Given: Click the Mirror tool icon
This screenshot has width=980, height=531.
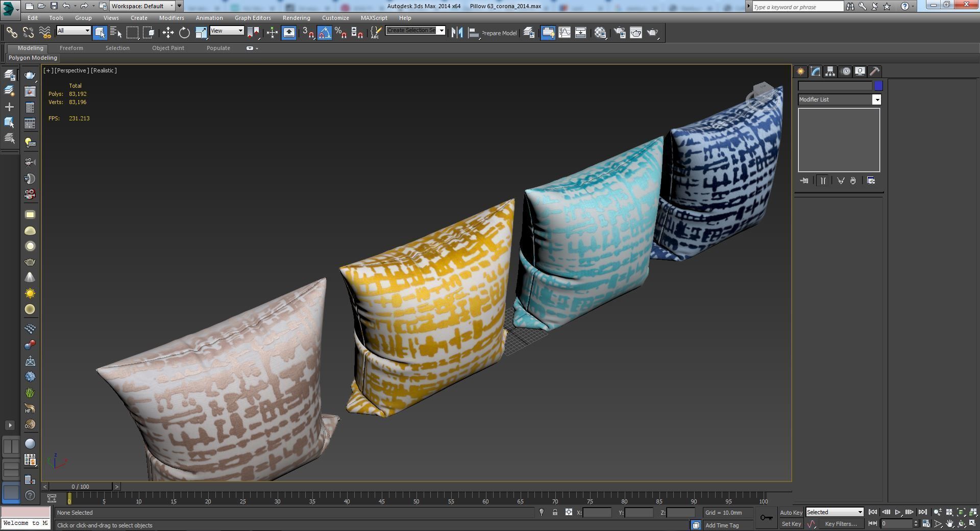Looking at the screenshot, I should tap(457, 33).
